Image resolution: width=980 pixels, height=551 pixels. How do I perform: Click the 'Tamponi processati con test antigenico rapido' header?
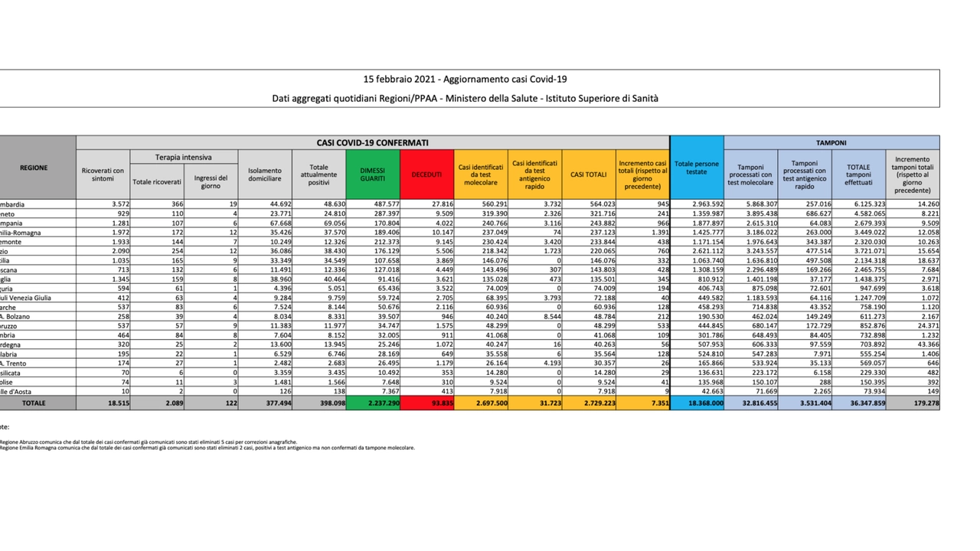805,174
